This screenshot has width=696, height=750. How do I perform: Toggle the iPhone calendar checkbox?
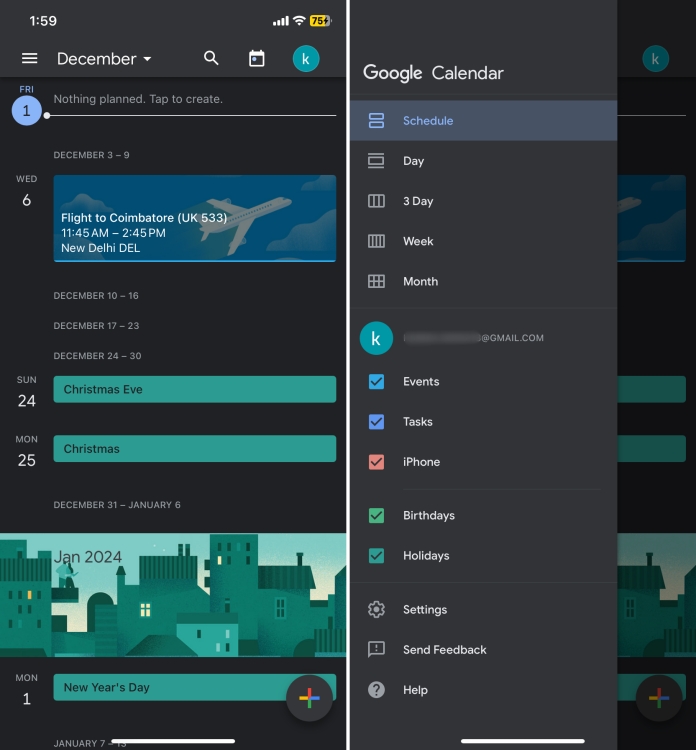[376, 462]
